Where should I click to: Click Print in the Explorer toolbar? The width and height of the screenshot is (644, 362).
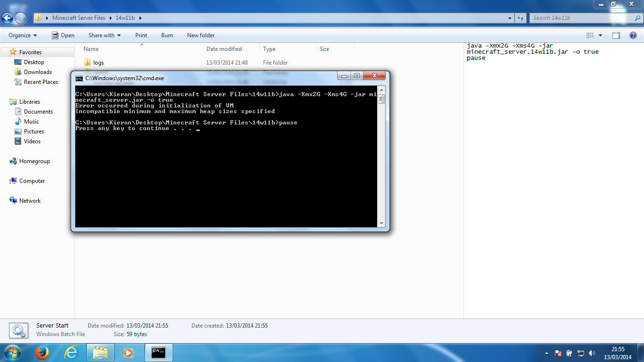click(x=141, y=35)
